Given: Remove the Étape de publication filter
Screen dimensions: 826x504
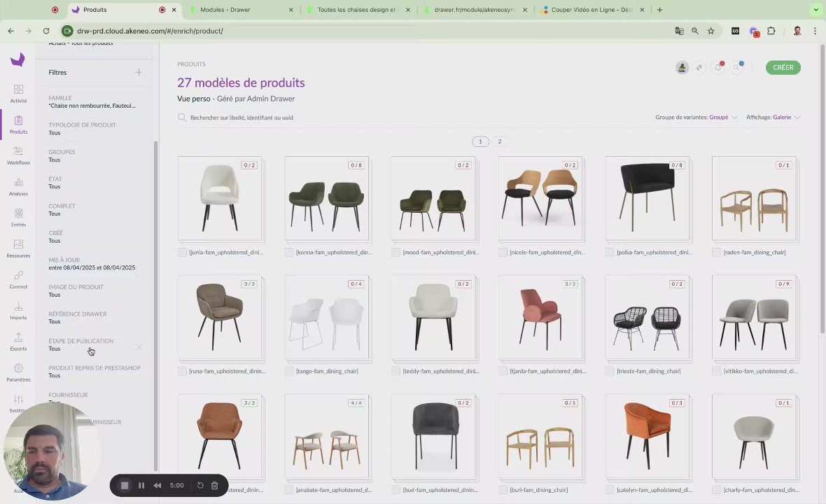Looking at the screenshot, I should click(x=139, y=347).
